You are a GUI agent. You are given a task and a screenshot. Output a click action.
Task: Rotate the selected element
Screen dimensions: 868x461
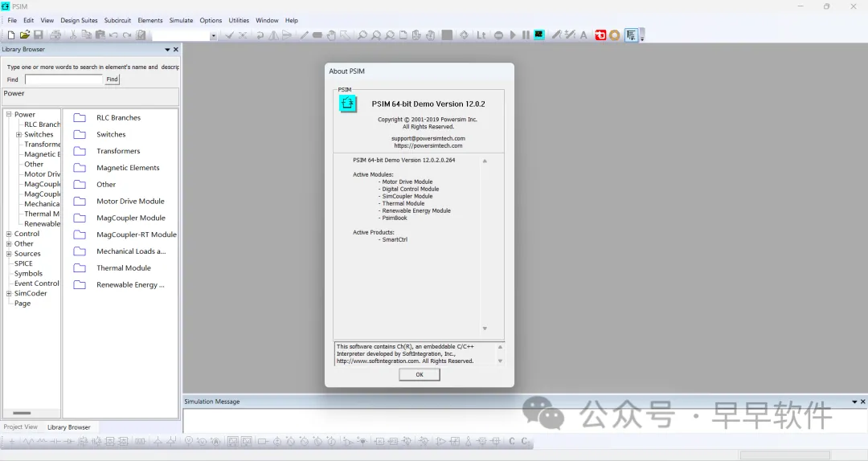[260, 35]
